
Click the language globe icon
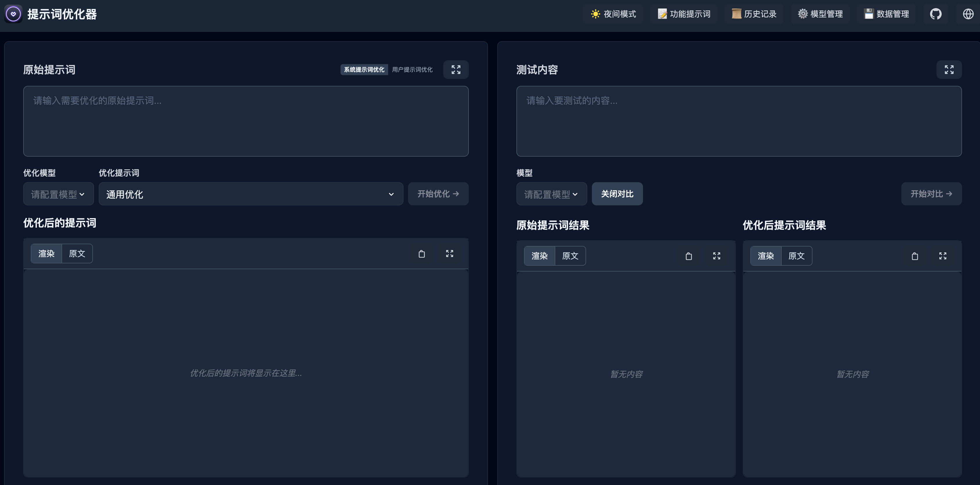coord(968,14)
